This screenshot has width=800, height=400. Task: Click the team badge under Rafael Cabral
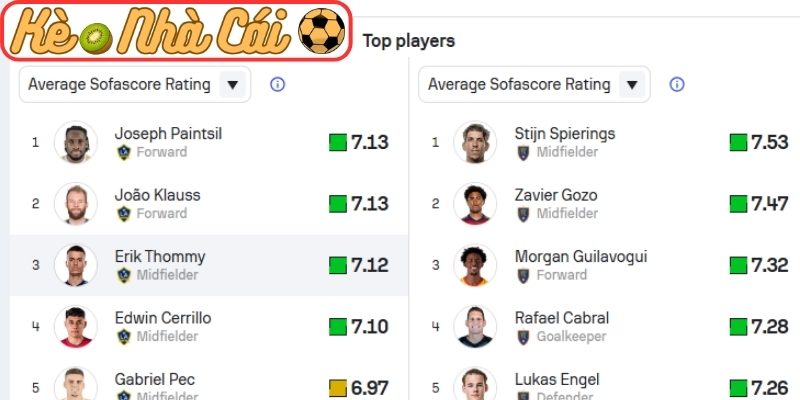pos(523,337)
